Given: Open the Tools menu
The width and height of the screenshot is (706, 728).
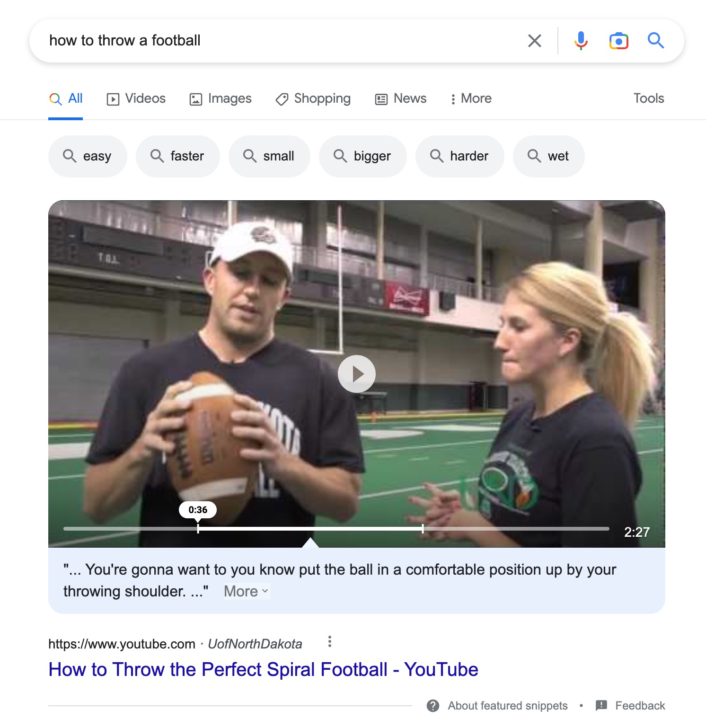Looking at the screenshot, I should click(x=648, y=99).
